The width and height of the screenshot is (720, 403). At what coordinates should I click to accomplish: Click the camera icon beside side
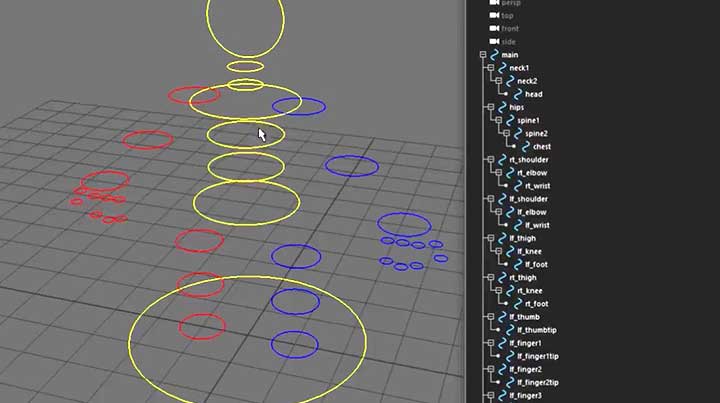[494, 42]
